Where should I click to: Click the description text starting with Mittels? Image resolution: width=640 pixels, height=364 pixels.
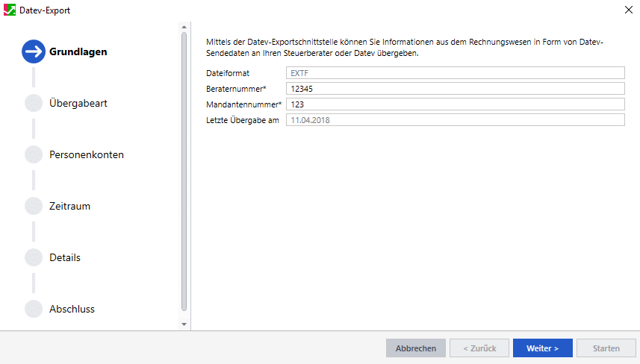click(405, 47)
